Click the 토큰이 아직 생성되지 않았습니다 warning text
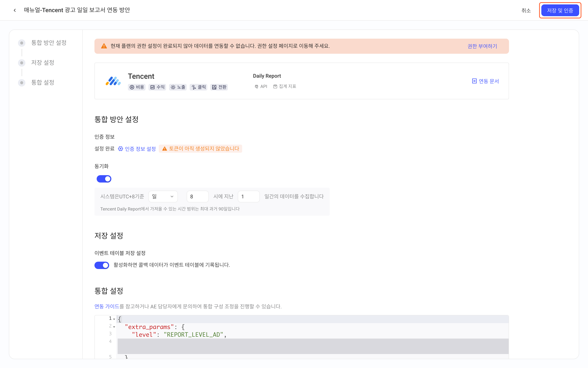The height and width of the screenshot is (368, 588). [204, 149]
